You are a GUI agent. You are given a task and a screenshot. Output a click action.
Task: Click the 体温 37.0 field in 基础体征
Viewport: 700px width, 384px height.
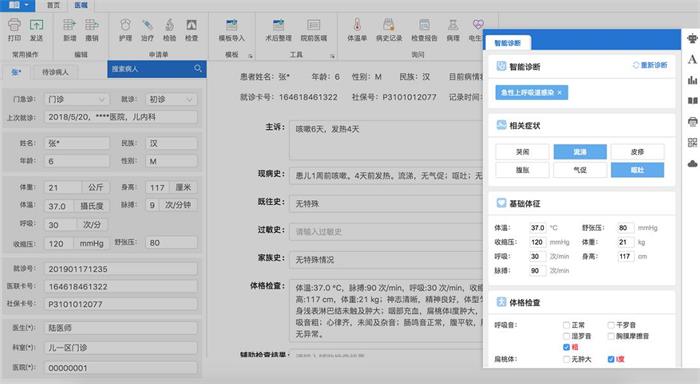tap(538, 228)
